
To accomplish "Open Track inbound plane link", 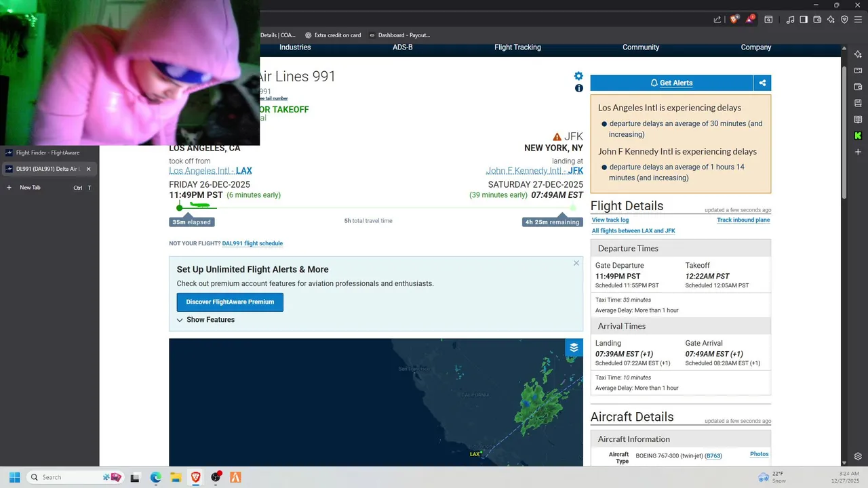I will pyautogui.click(x=743, y=220).
